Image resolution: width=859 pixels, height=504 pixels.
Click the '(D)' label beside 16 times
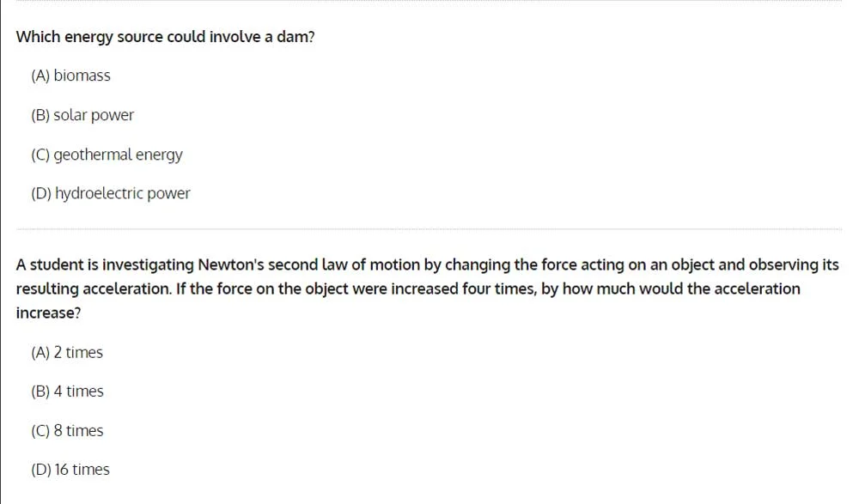(x=41, y=470)
